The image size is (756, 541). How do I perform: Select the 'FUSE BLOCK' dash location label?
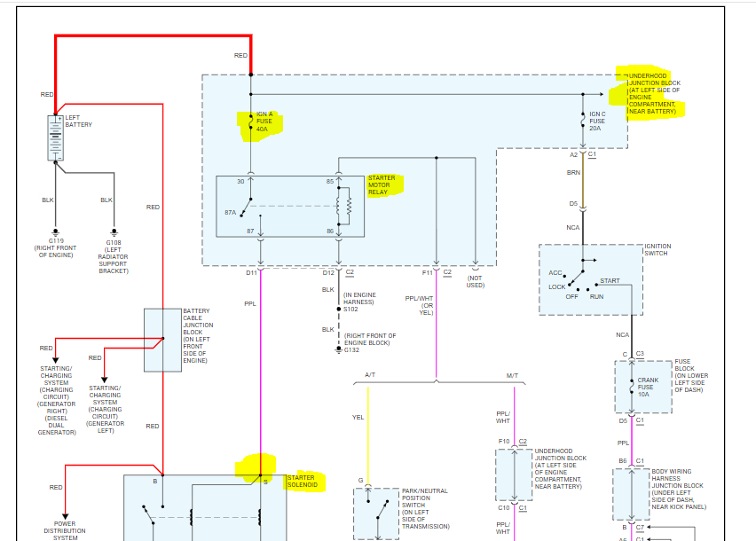click(x=691, y=375)
